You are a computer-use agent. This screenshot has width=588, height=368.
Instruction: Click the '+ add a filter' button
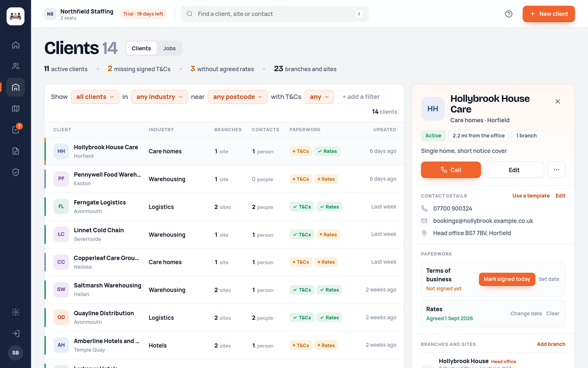click(361, 97)
